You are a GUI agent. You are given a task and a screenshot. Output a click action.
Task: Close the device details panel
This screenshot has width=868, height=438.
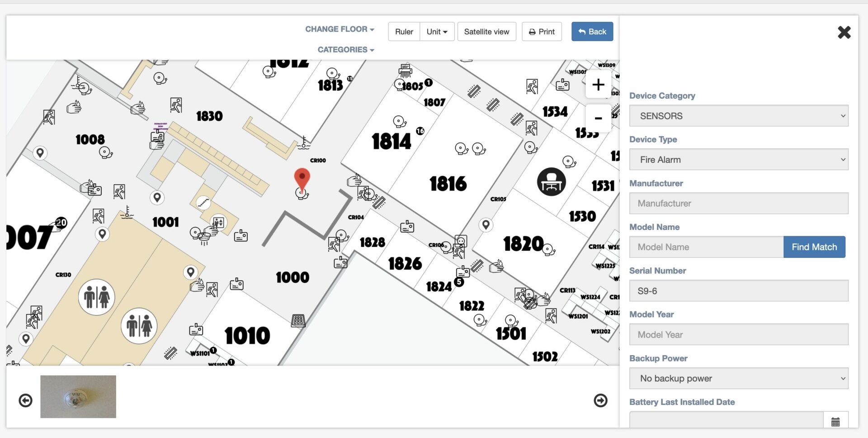pyautogui.click(x=844, y=32)
